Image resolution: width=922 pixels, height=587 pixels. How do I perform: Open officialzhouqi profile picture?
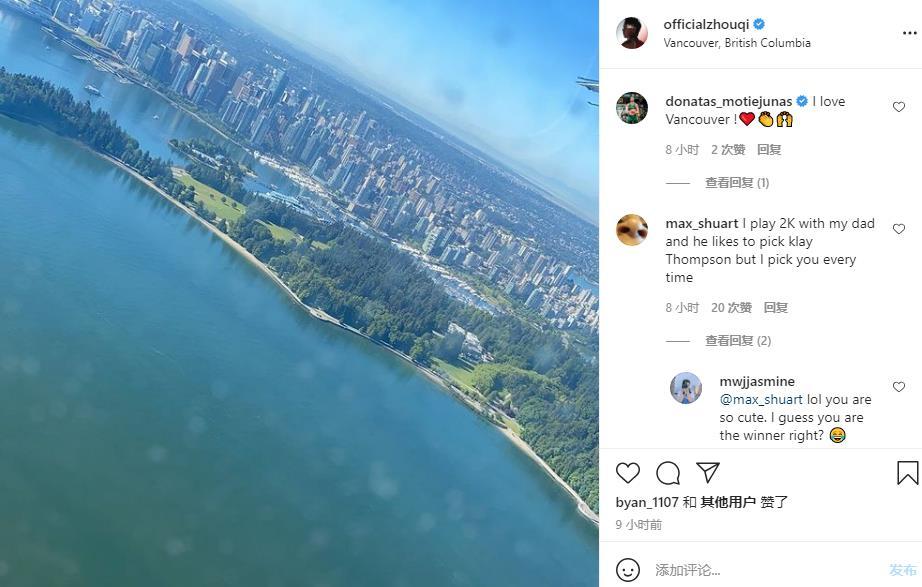click(632, 33)
